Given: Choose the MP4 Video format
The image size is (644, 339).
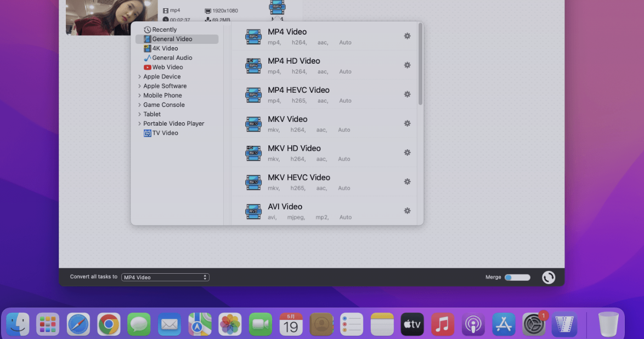Looking at the screenshot, I should click(x=324, y=36).
